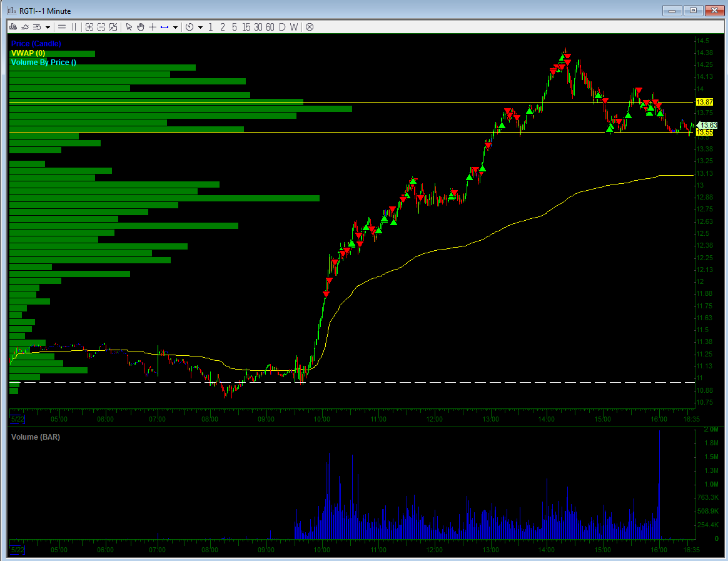Viewport: 728px width, 561px height.
Task: Switch to the 1 minute interval
Action: [x=211, y=27]
